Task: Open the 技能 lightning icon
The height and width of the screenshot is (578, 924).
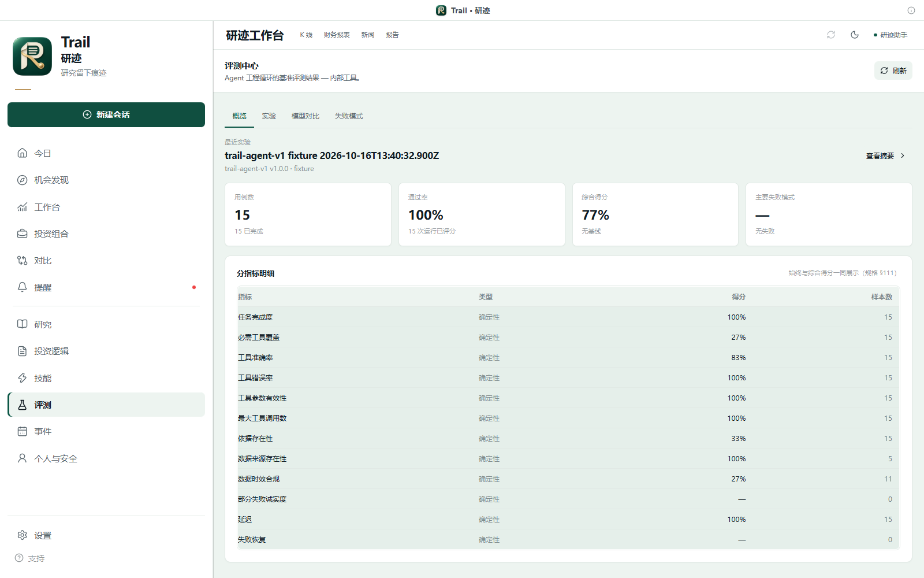Action: [x=22, y=378]
